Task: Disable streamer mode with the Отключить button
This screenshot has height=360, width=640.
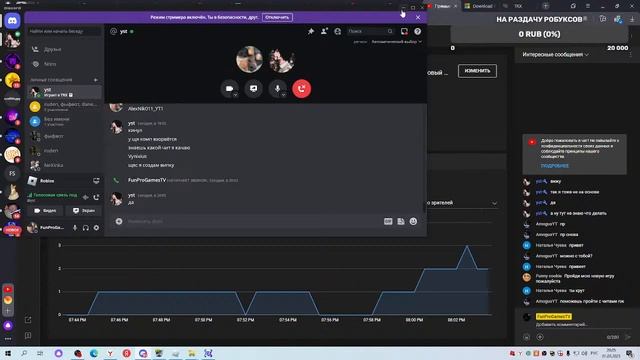Action: pyautogui.click(x=277, y=18)
